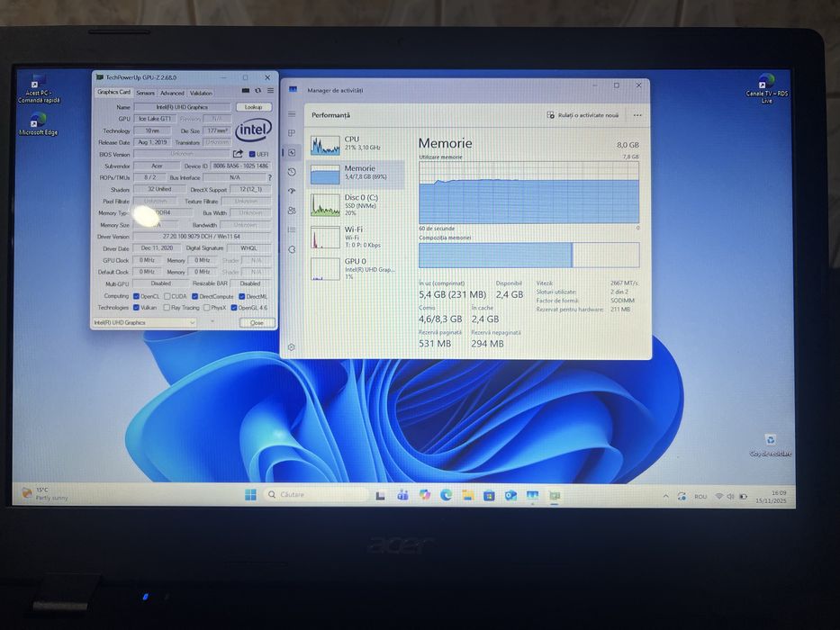Click GPU-Z refresh icon

point(258,91)
